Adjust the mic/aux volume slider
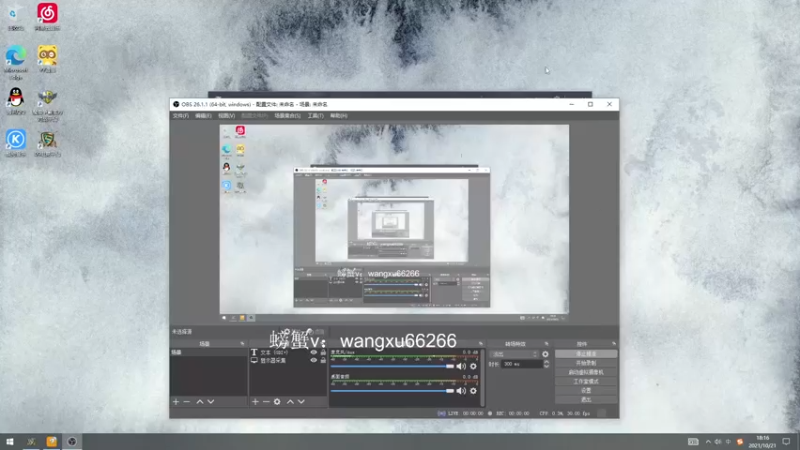The height and width of the screenshot is (450, 800). click(x=392, y=366)
